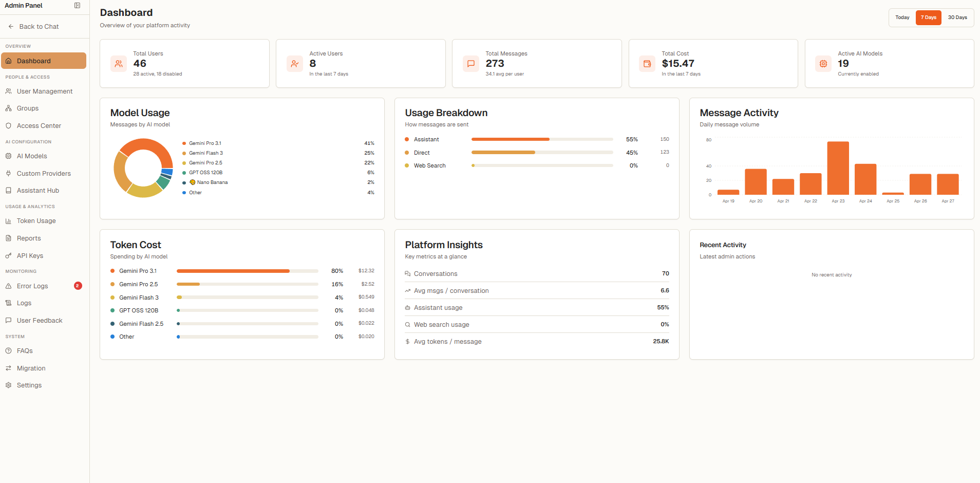980x483 pixels.
Task: Click the Apr 23 bar in Message Activity
Action: pos(838,168)
